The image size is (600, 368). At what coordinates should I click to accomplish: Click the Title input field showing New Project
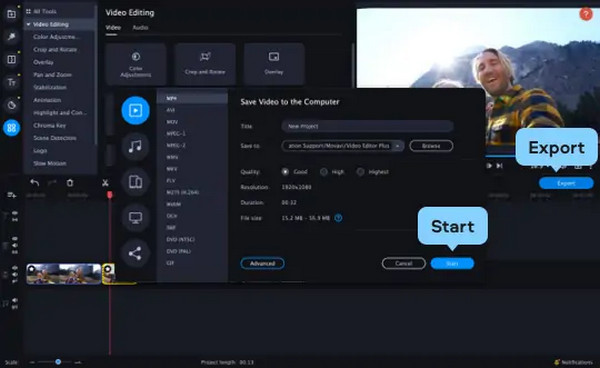point(367,126)
